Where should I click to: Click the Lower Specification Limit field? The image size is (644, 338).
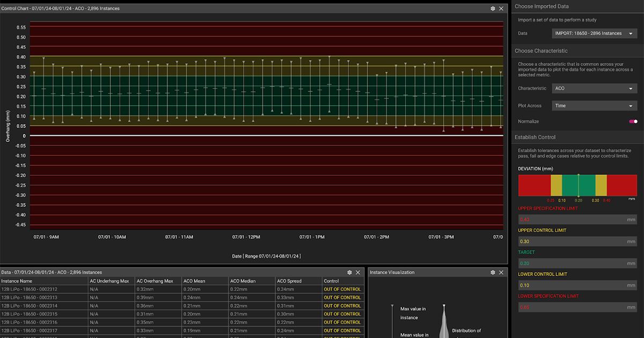[577, 307]
